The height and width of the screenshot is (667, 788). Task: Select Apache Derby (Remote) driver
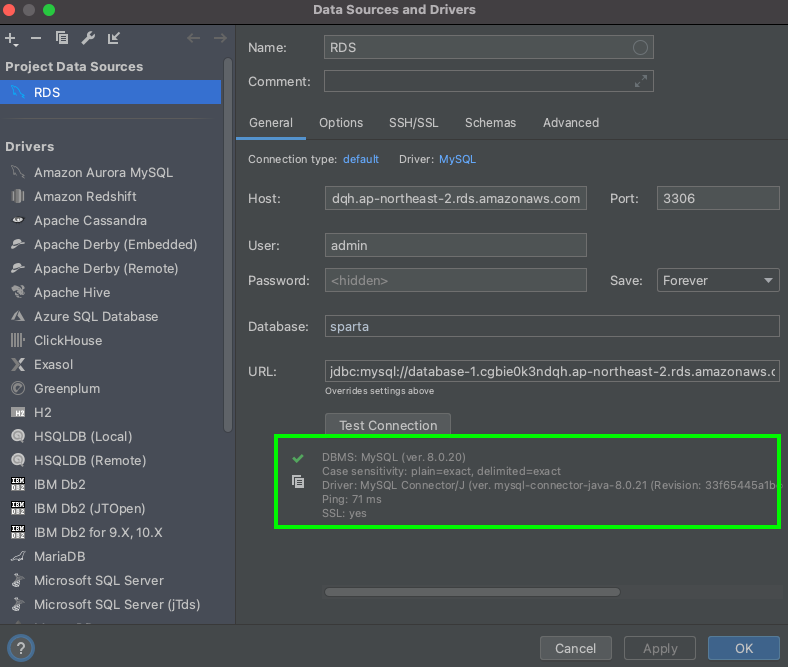[x=111, y=269]
